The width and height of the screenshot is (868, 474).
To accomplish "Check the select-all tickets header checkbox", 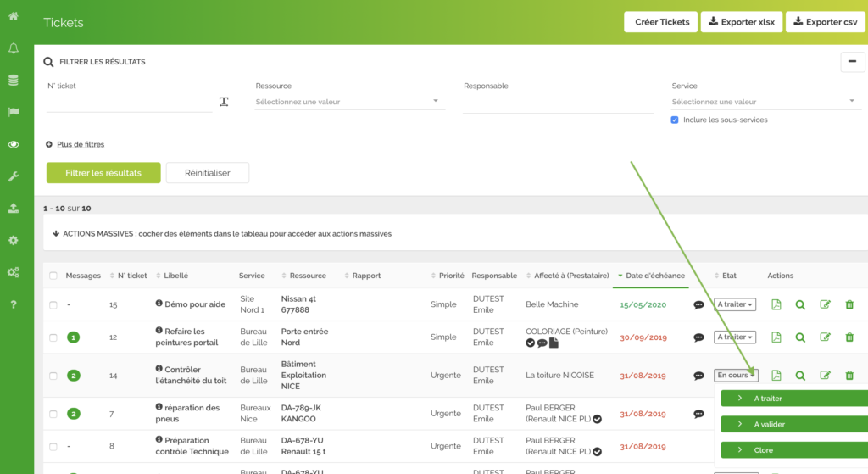I will 53,276.
